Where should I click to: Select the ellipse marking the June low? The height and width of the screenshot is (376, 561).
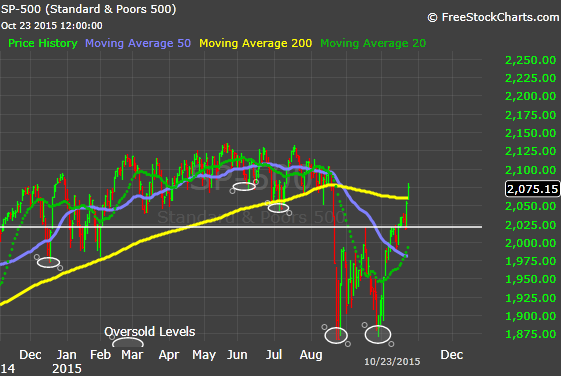(244, 186)
